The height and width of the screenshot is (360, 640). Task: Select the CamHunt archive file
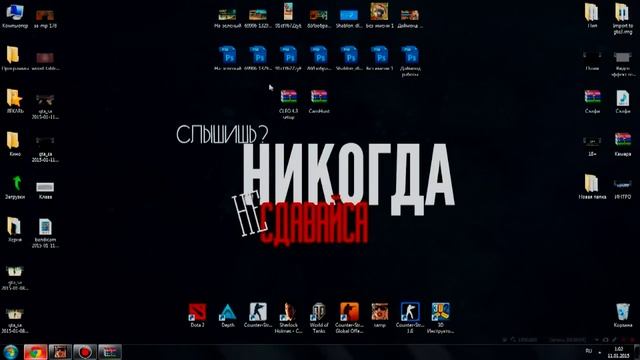tap(319, 102)
